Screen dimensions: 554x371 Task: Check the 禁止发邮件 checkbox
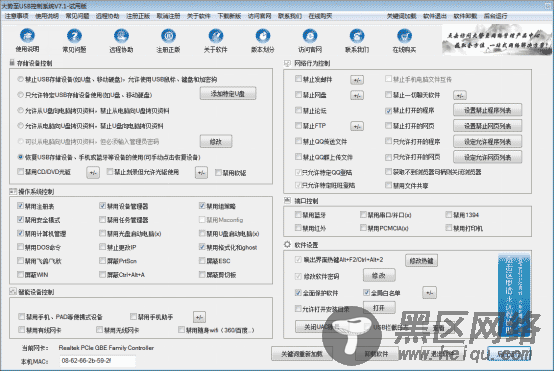tap(299, 79)
